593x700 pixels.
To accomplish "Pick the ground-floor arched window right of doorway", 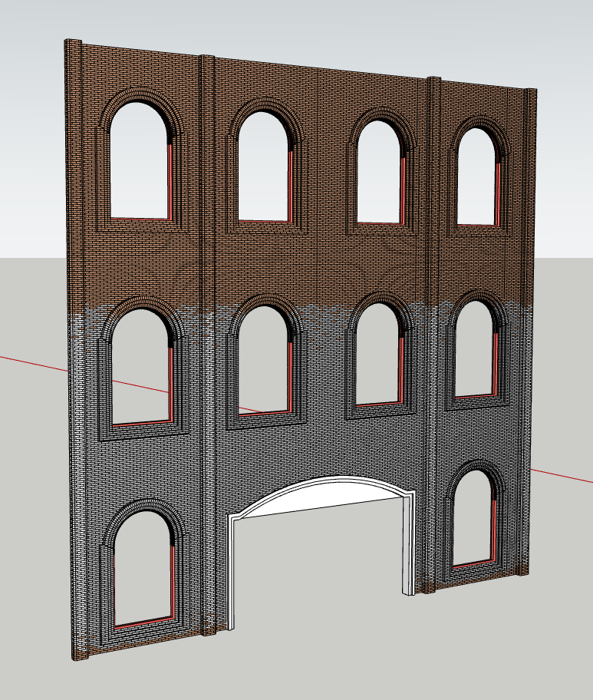I will point(475,517).
